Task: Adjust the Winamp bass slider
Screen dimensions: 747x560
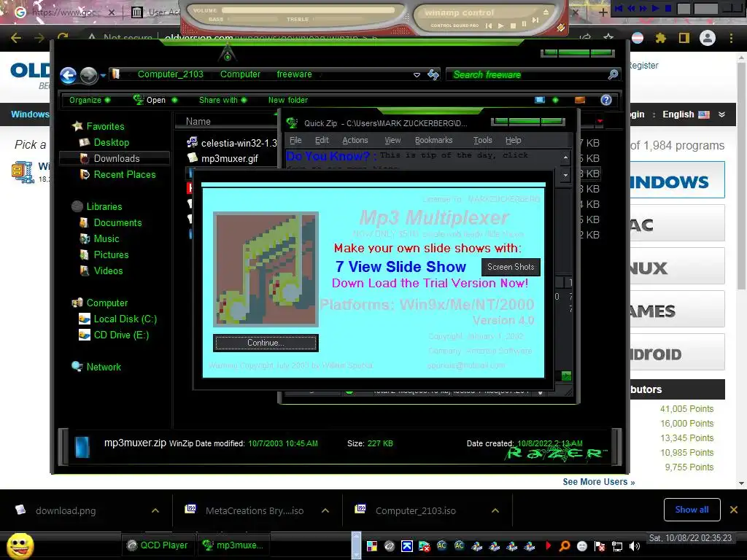Action: coord(252,19)
